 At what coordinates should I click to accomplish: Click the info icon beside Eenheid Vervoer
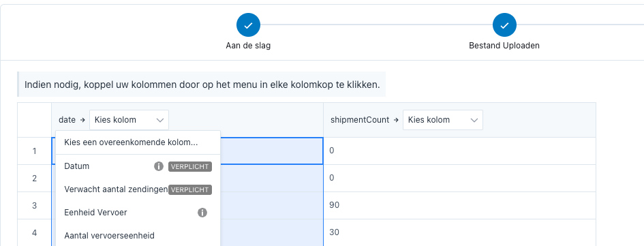click(x=202, y=213)
